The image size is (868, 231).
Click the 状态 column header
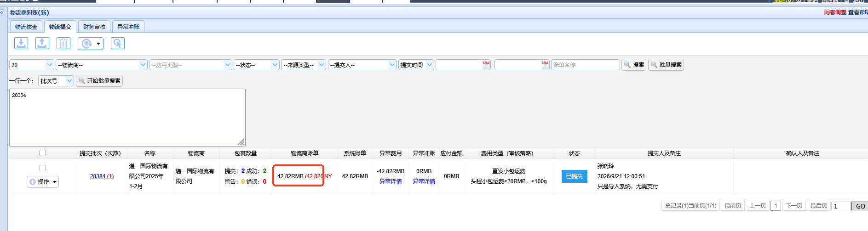tap(574, 153)
